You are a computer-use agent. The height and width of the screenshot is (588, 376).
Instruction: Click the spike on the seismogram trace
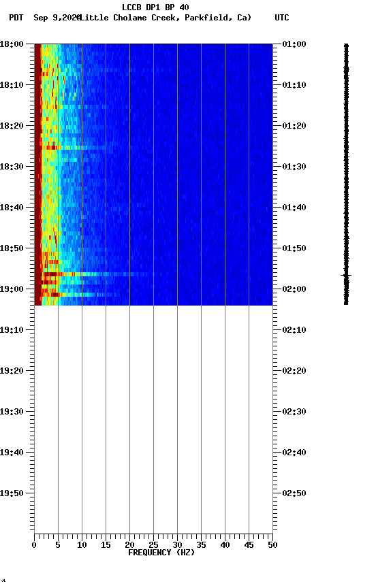tap(346, 275)
